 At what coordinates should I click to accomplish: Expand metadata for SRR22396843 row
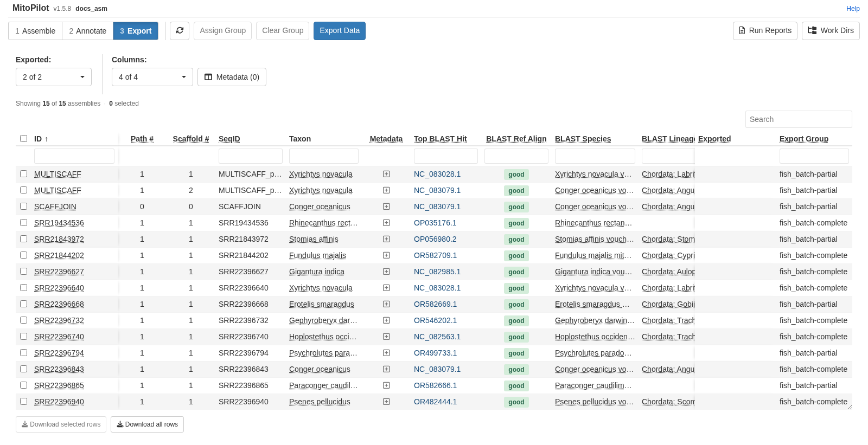386,369
